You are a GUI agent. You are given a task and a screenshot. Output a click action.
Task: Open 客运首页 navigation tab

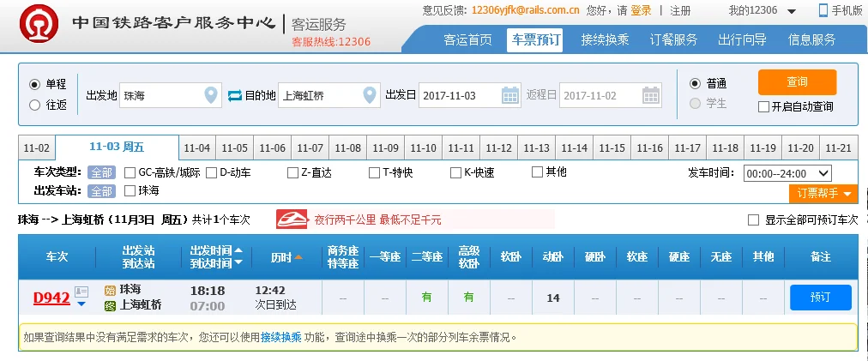click(x=467, y=39)
